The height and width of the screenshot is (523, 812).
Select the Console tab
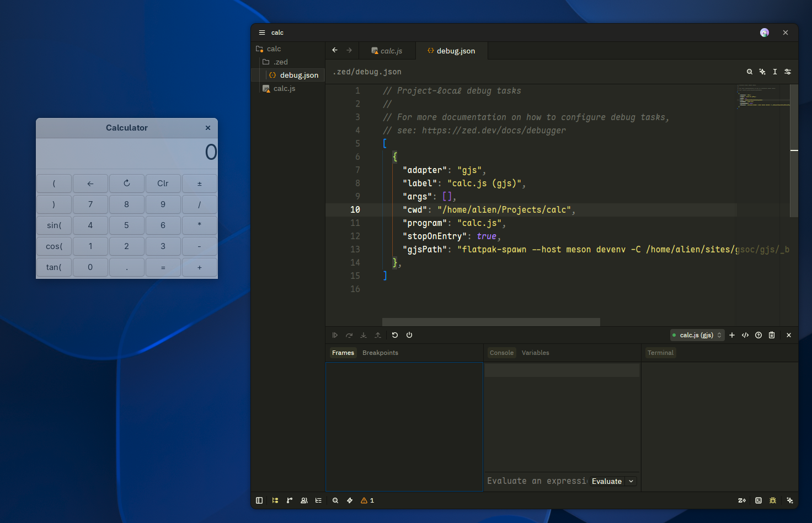point(501,353)
